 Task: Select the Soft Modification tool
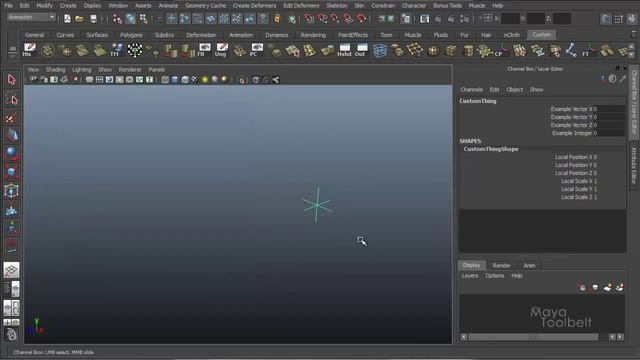pyautogui.click(x=11, y=210)
